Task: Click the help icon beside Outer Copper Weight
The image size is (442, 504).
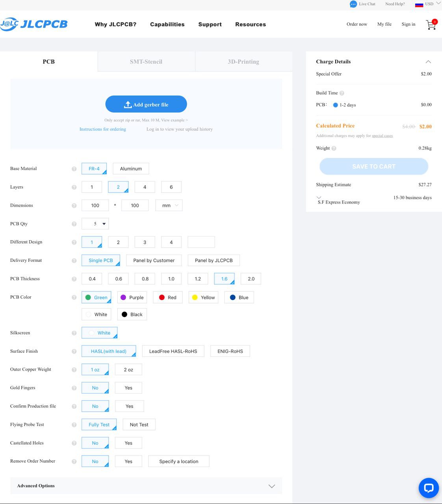Action: tap(74, 370)
